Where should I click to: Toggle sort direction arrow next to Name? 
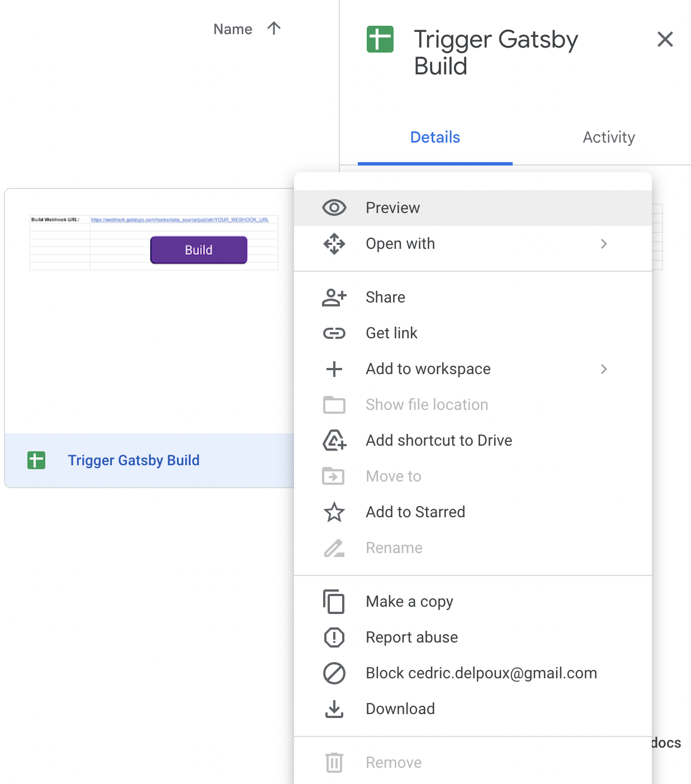[274, 29]
